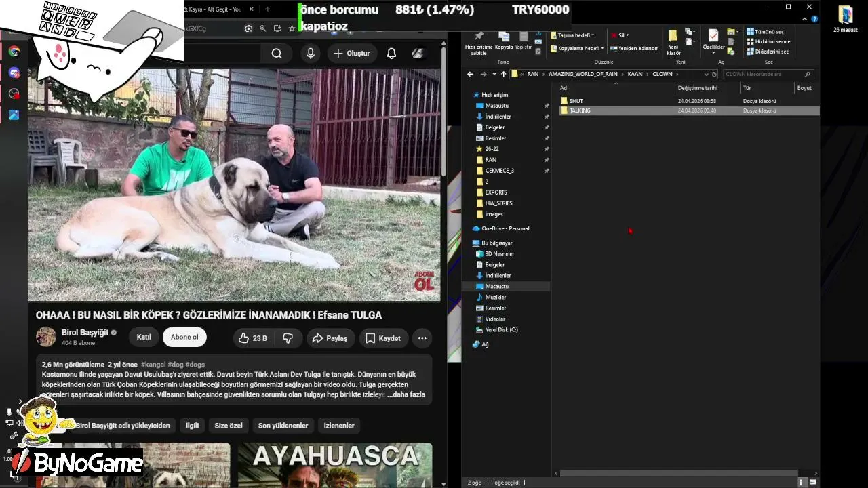Click AMAZING_WORLD_OF_RAIN breadcrumb
This screenshot has height=488, width=868.
pos(583,74)
